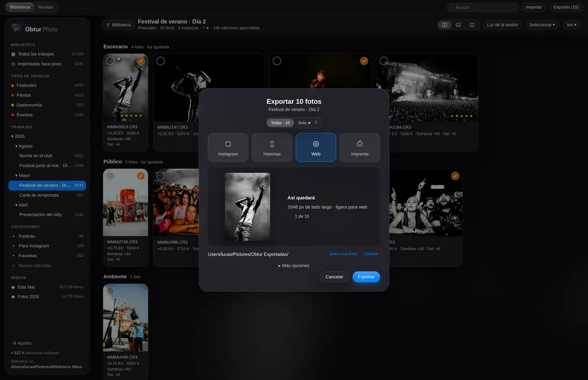Expand Más opciones in export dialog
Screen dimensions: 588x380
pos(293,266)
